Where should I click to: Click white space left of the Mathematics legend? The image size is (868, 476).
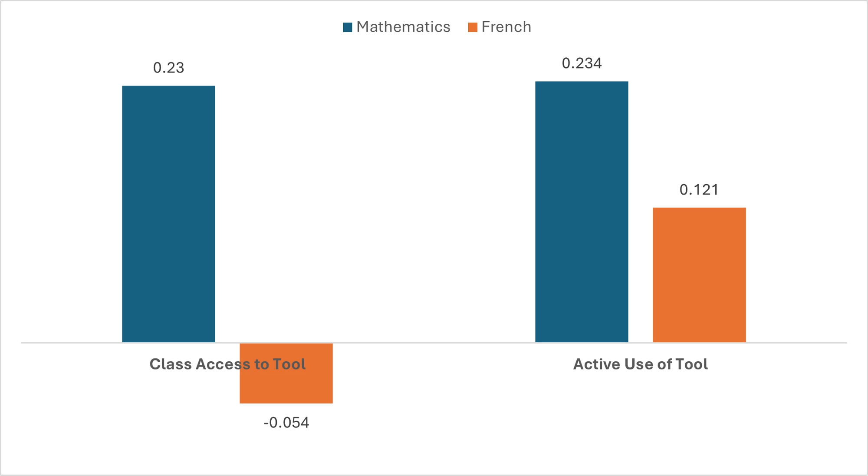260,27
